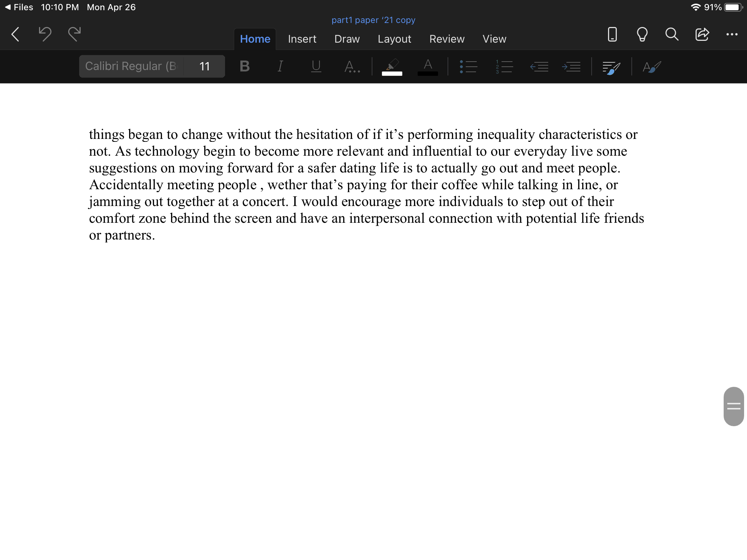Open the Search magnifier icon
The width and height of the screenshot is (747, 560).
pyautogui.click(x=671, y=34)
